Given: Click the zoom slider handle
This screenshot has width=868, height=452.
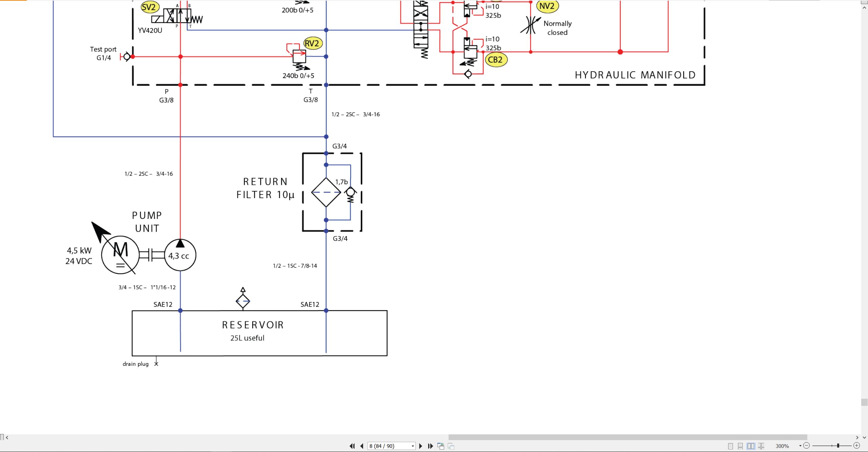Looking at the screenshot, I should [x=838, y=446].
